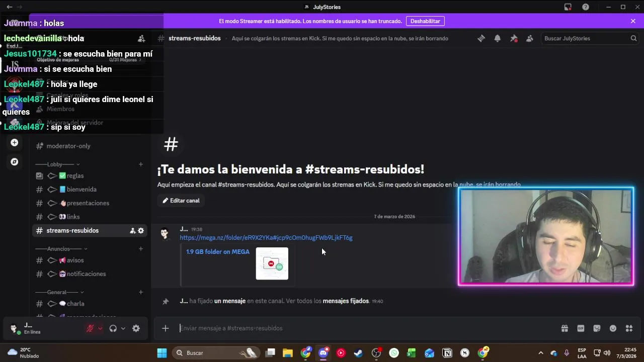Screen dimensions: 644x362
Task: Click the Editar canal button
Action: click(x=181, y=201)
